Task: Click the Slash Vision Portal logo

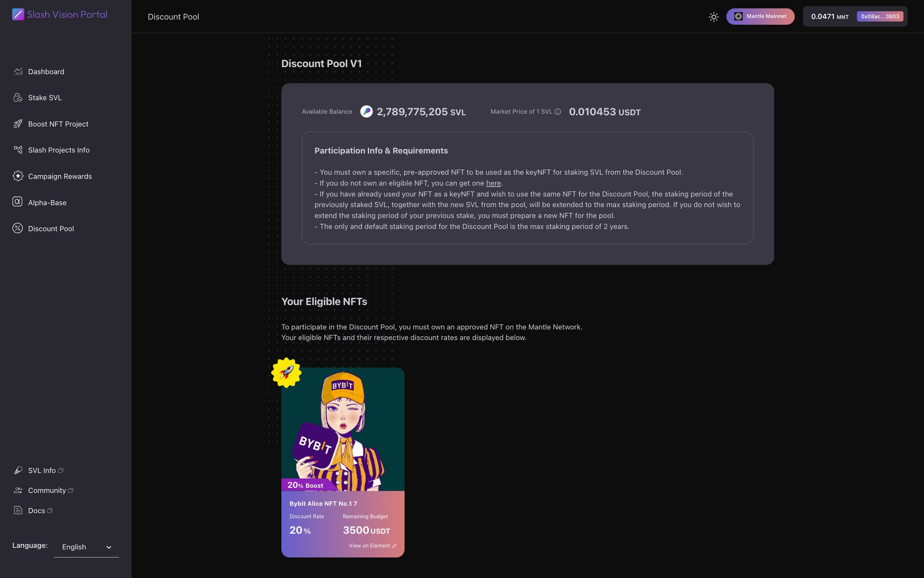Action: [x=60, y=15]
